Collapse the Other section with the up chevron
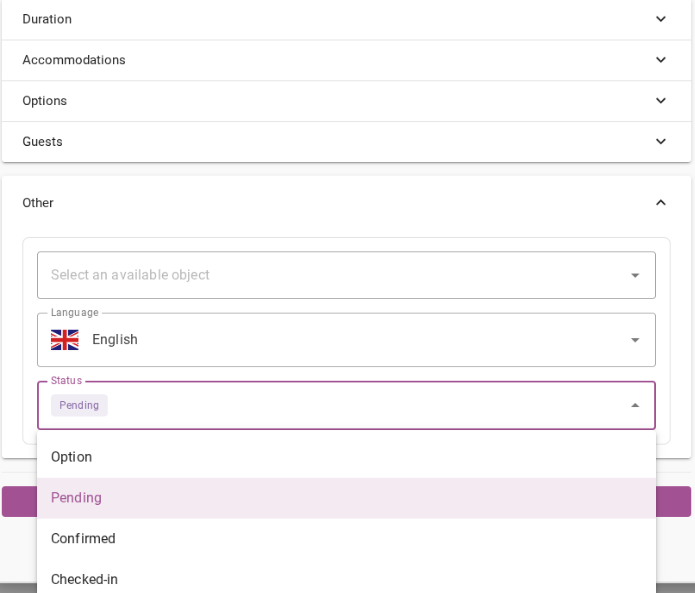This screenshot has height=593, width=695. pyautogui.click(x=660, y=203)
